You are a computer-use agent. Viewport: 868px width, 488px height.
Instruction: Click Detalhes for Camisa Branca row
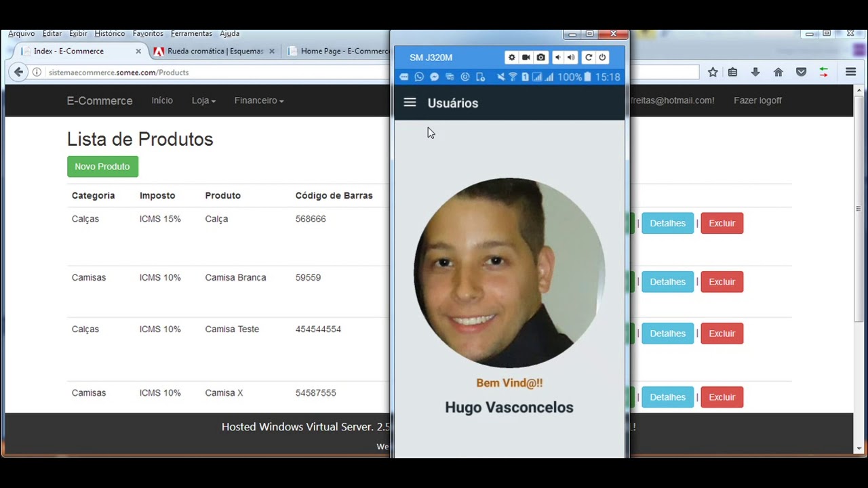pos(668,282)
